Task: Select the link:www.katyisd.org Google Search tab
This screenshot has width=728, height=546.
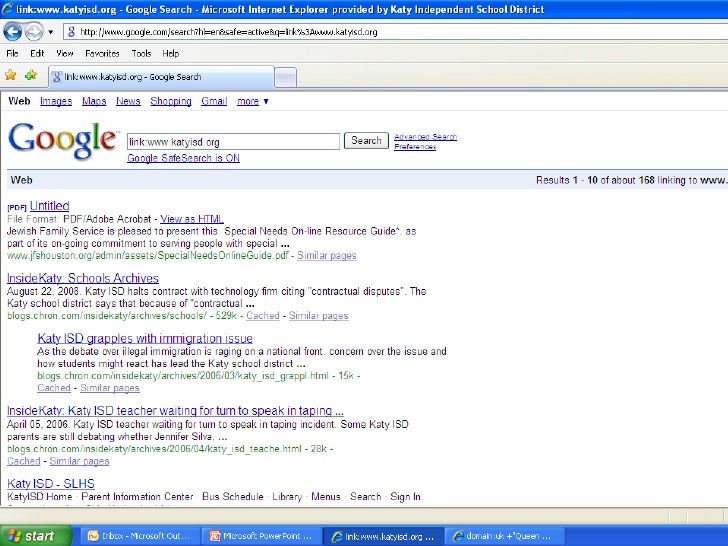Action: (x=161, y=77)
